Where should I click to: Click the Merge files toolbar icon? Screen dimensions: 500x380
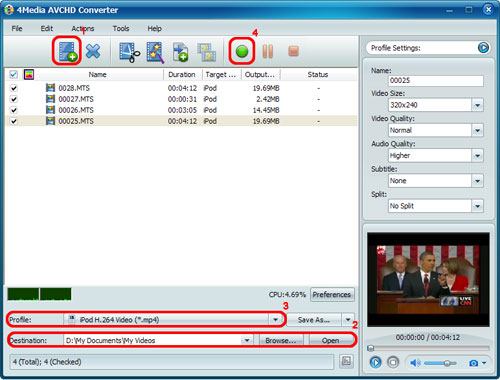tap(207, 52)
